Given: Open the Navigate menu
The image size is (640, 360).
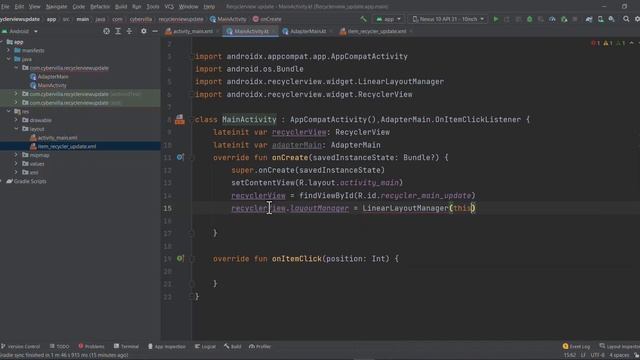Looking at the screenshot, I should (x=56, y=7).
